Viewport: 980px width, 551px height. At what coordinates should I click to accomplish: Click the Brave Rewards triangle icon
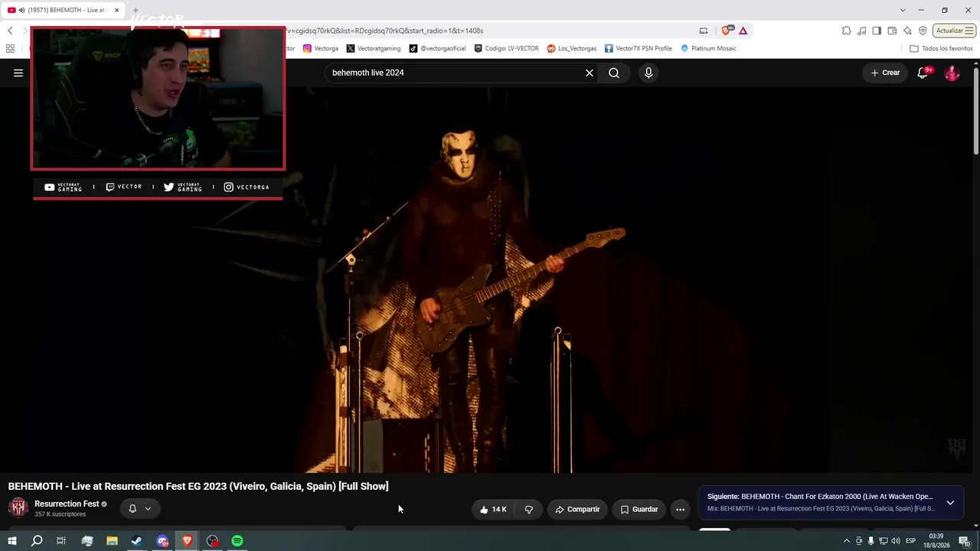click(x=743, y=31)
